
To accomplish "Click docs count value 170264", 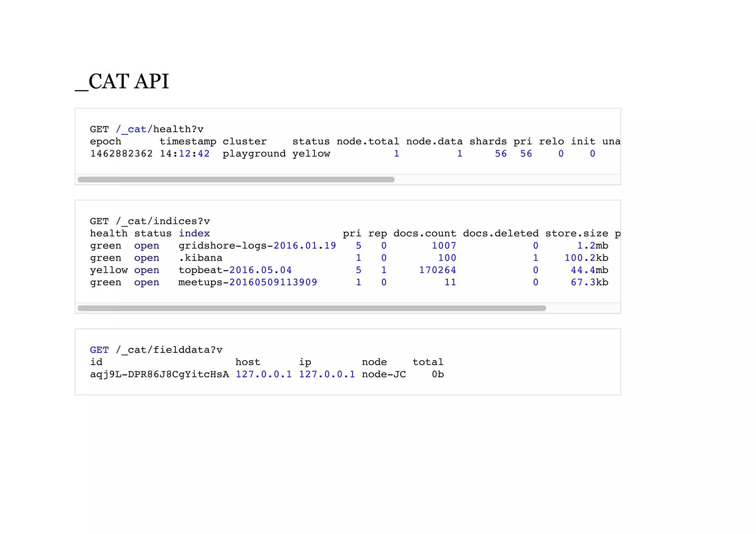I will (x=438, y=270).
